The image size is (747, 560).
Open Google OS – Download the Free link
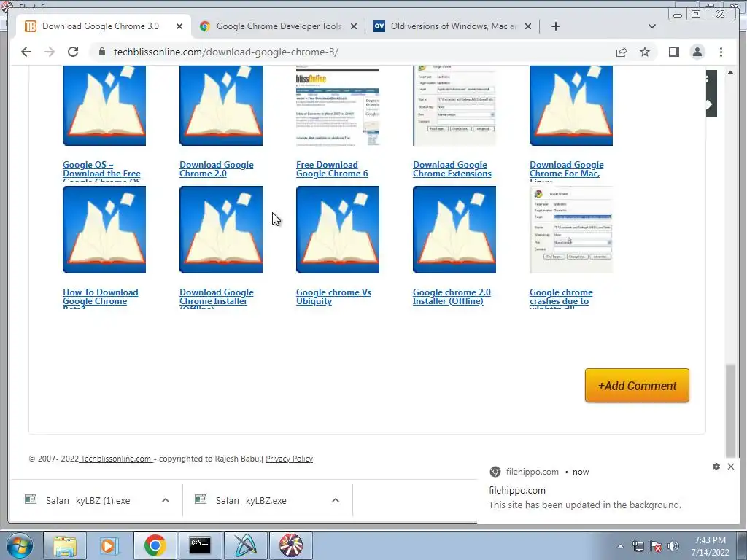pyautogui.click(x=101, y=170)
